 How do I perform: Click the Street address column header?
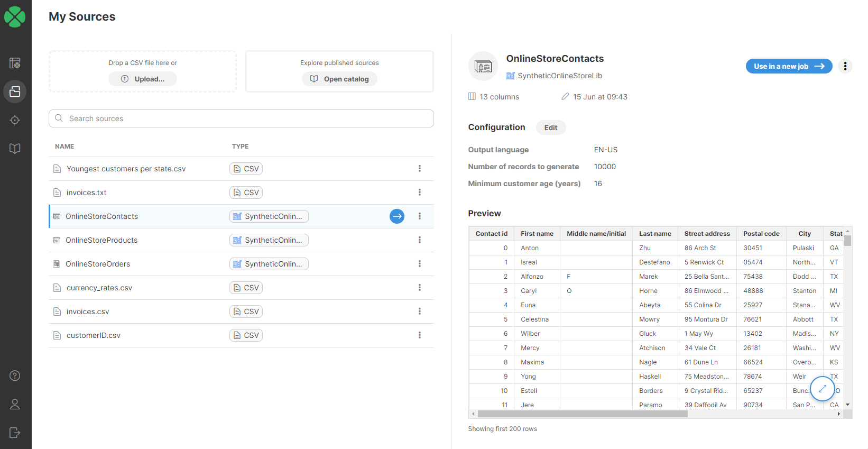(707, 234)
